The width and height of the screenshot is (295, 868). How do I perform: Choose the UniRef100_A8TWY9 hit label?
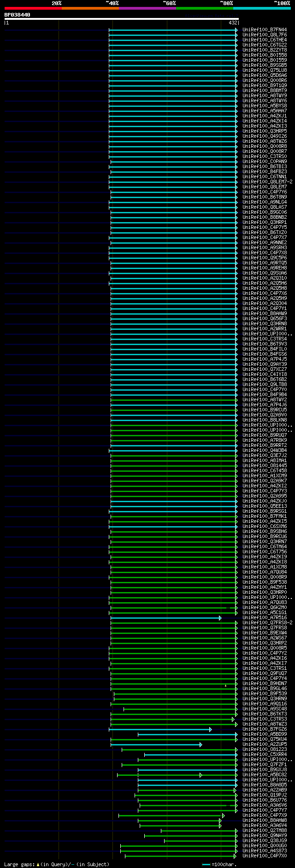pos(265,96)
